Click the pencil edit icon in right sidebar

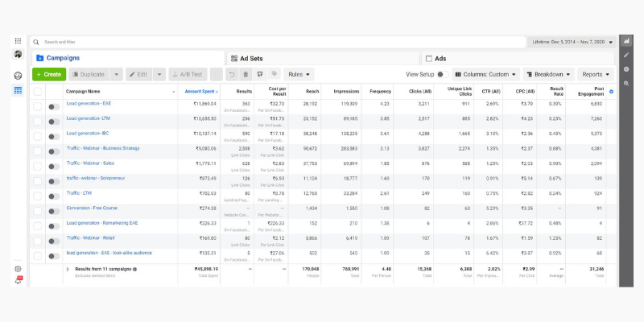click(626, 55)
